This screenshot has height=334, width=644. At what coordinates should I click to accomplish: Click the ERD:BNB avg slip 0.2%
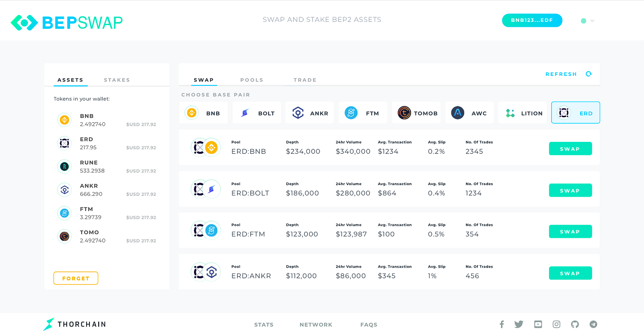tap(436, 151)
